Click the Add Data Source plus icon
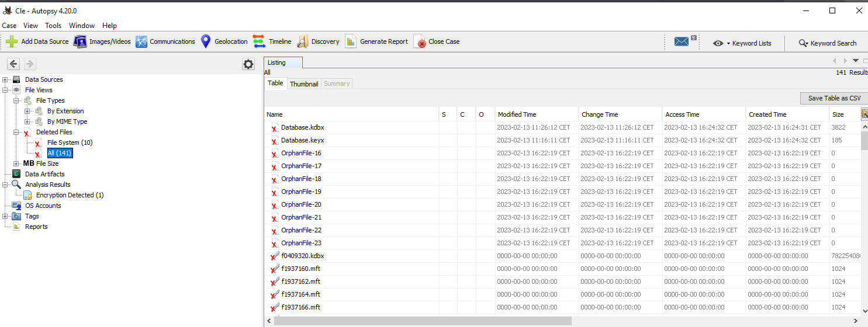Viewport: 868px width, 327px height. (x=12, y=41)
